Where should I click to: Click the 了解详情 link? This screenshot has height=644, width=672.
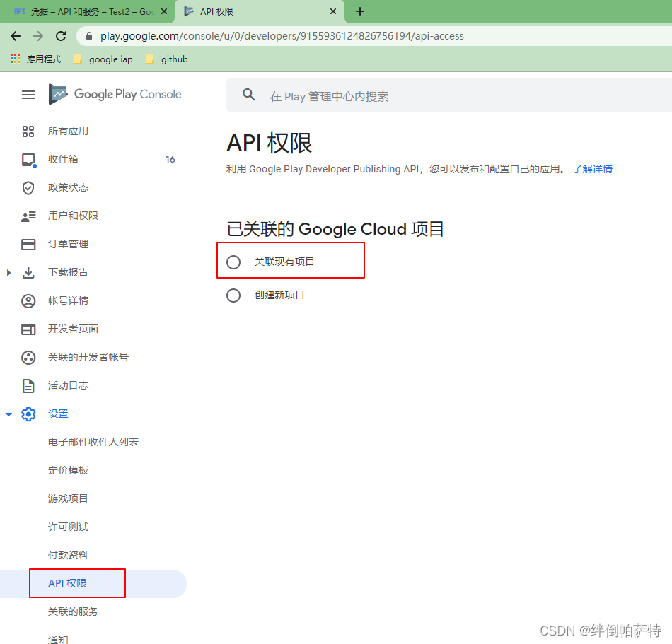(593, 169)
